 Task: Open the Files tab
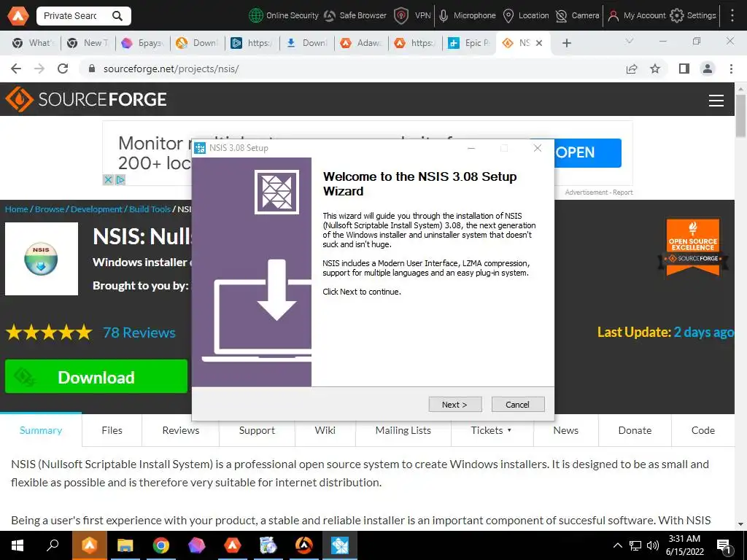[112, 430]
